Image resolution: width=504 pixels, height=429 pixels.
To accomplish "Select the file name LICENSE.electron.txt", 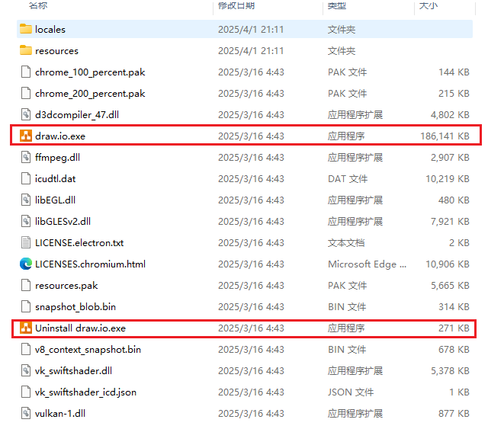I will pos(79,243).
